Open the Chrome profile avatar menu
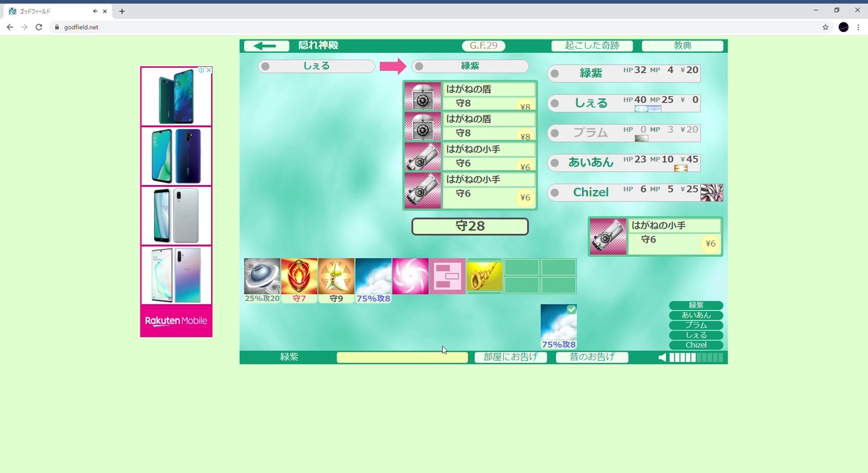 [844, 27]
